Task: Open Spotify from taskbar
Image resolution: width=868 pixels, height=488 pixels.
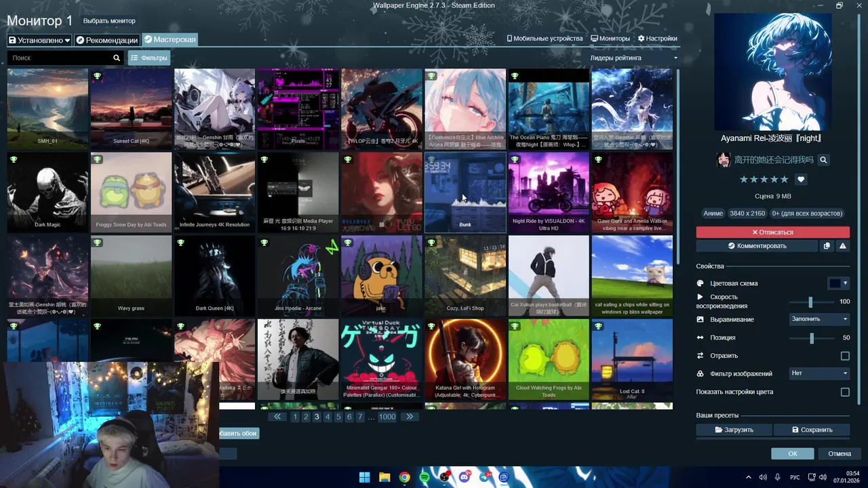Action: point(425,477)
